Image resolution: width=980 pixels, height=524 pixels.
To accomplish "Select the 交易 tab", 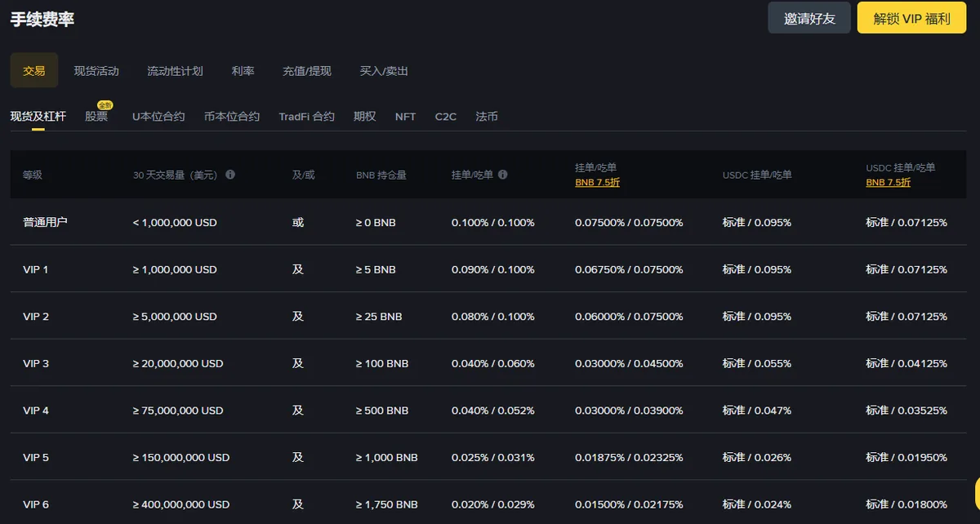I will tap(34, 71).
